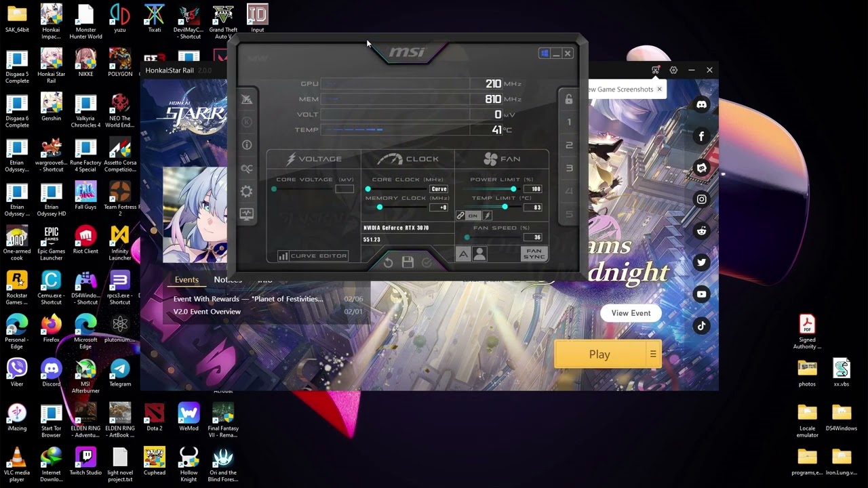Image resolution: width=868 pixels, height=488 pixels.
Task: Click the Power Limit slider handle
Action: coord(513,189)
